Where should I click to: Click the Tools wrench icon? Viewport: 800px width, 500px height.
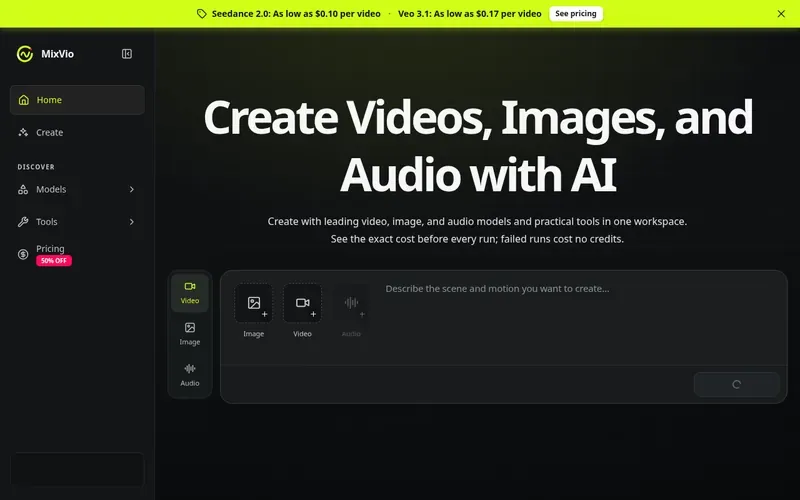point(23,222)
